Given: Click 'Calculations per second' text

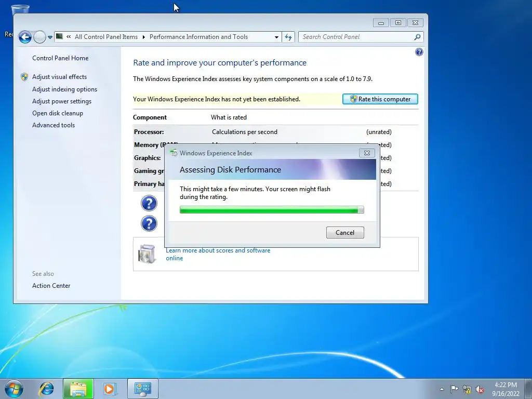Looking at the screenshot, I should pos(245,132).
